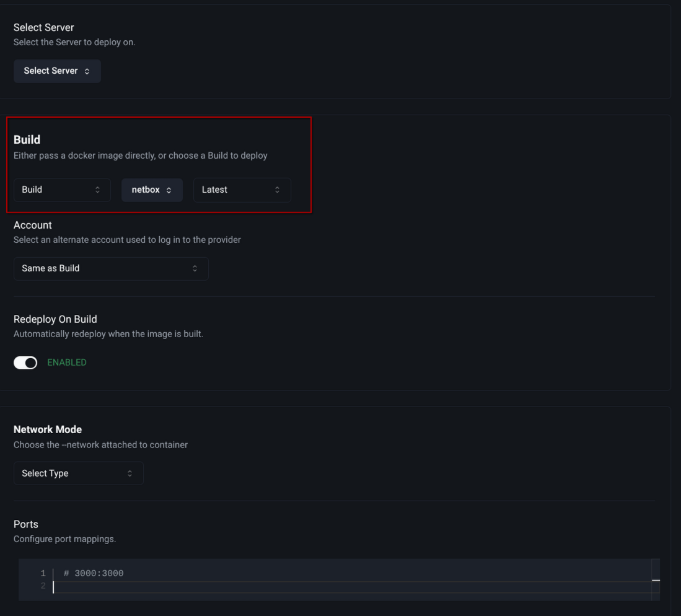Click the '# 3000:3000' comment line in Ports
This screenshot has width=681, height=616.
point(94,573)
